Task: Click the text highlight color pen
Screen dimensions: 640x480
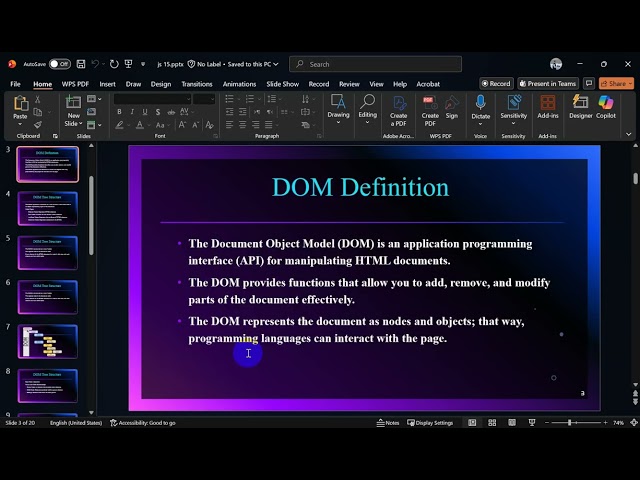Action: pos(119,125)
